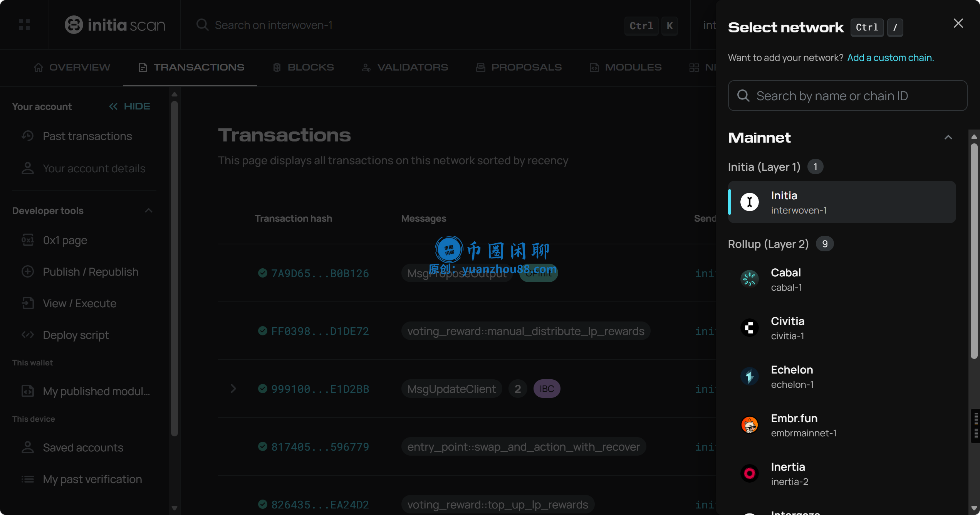Expand the 999100...E1D2BB transaction row
The height and width of the screenshot is (515, 980).
tap(233, 389)
